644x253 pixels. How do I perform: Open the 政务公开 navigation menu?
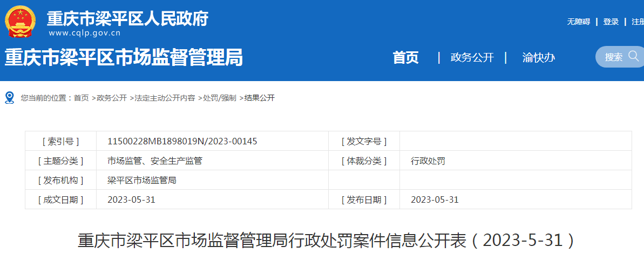[472, 58]
